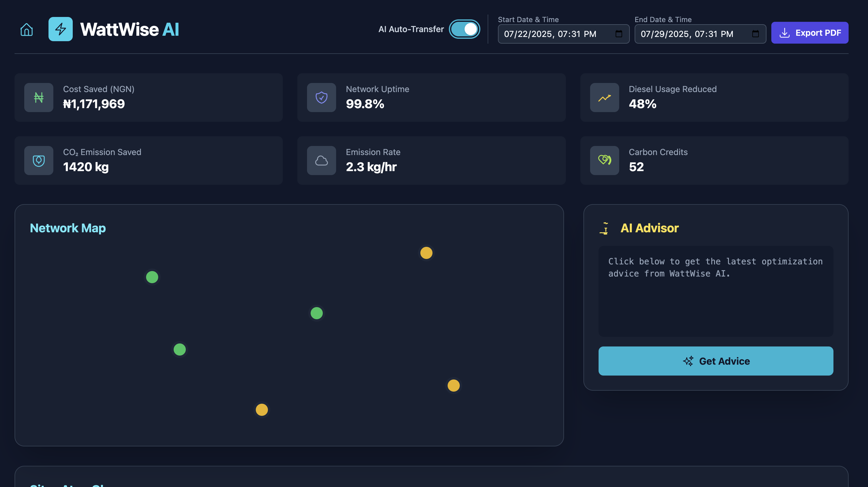Image resolution: width=868 pixels, height=487 pixels.
Task: Disable the AI Auto-Transfer toggle
Action: [x=464, y=29]
